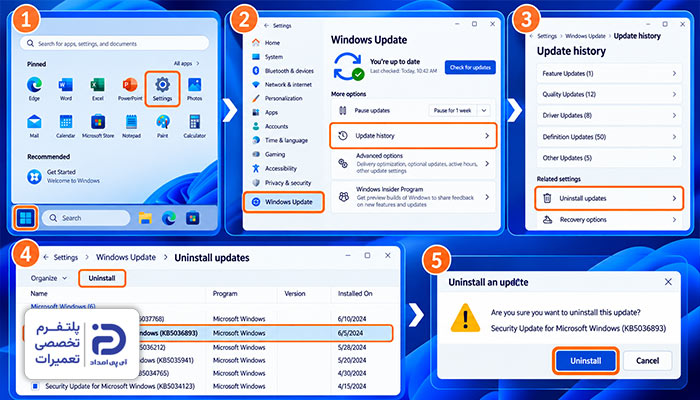Launch the Calculator app icon

[x=195, y=126]
